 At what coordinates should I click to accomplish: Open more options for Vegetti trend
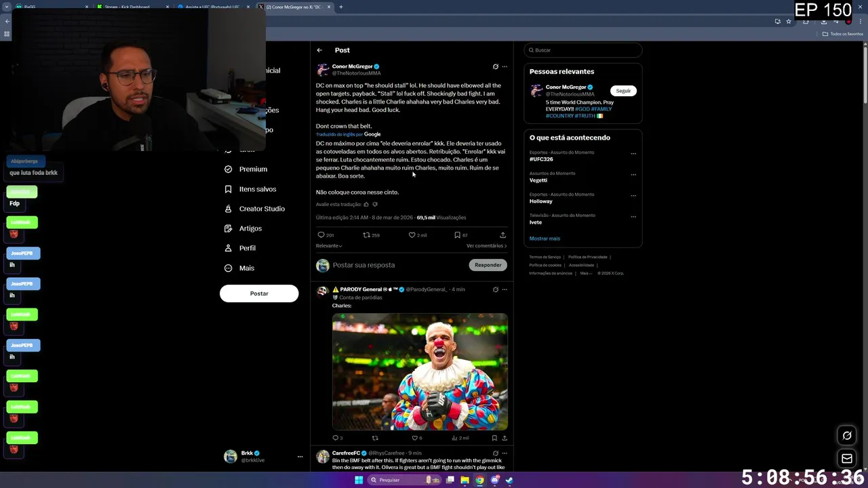pyautogui.click(x=633, y=175)
